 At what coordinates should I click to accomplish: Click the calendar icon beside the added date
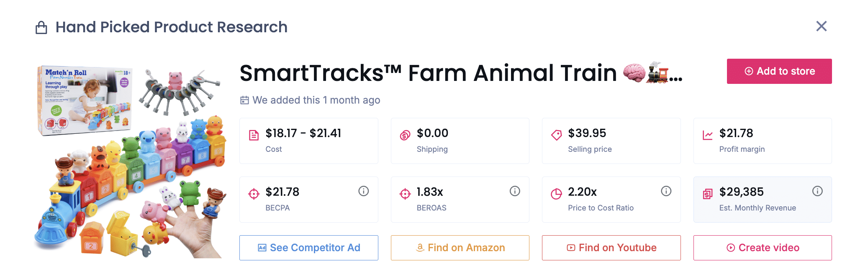[x=245, y=100]
